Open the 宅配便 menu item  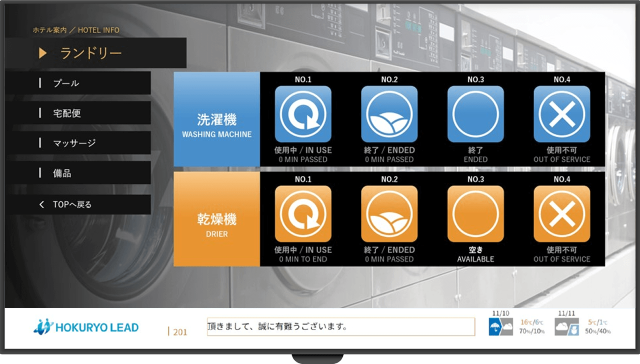pyautogui.click(x=78, y=113)
